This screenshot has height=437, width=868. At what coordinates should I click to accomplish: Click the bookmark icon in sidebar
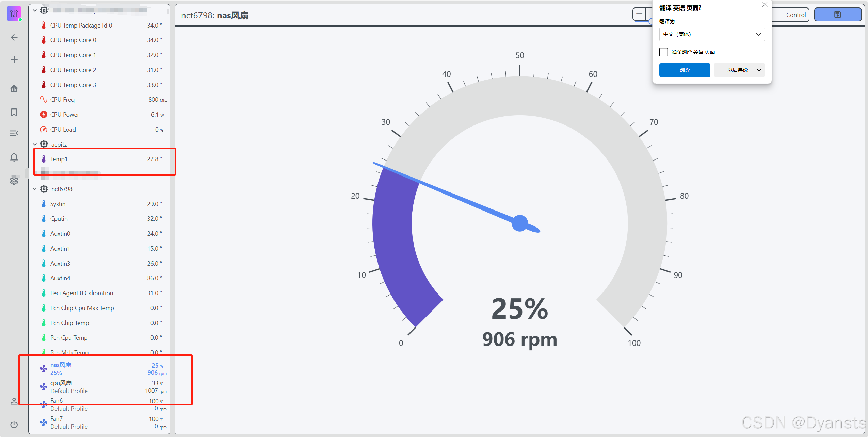[14, 112]
